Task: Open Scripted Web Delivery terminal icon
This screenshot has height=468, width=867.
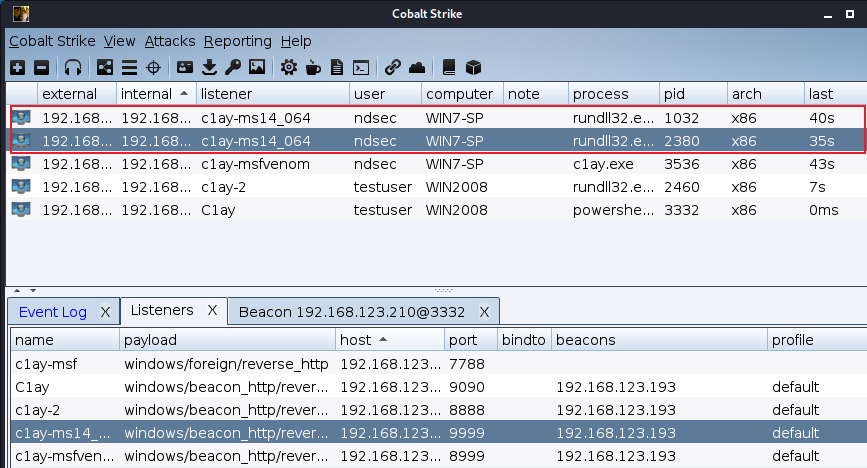Action: pos(361,67)
